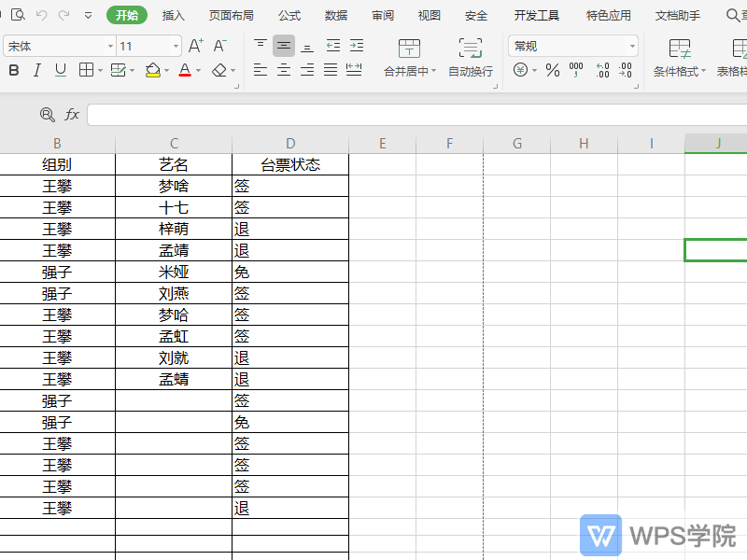Toggle center text alignment
The width and height of the screenshot is (747, 560).
tap(283, 71)
